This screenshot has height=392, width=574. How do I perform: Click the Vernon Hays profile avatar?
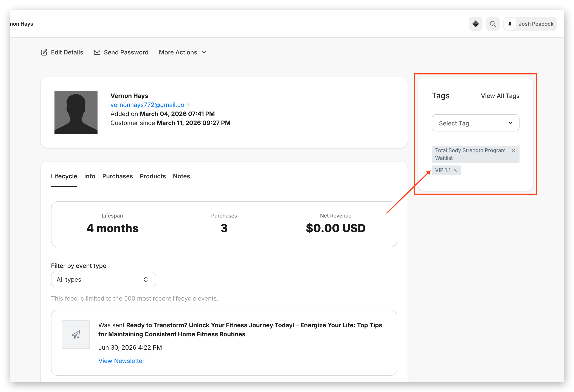coord(76,112)
